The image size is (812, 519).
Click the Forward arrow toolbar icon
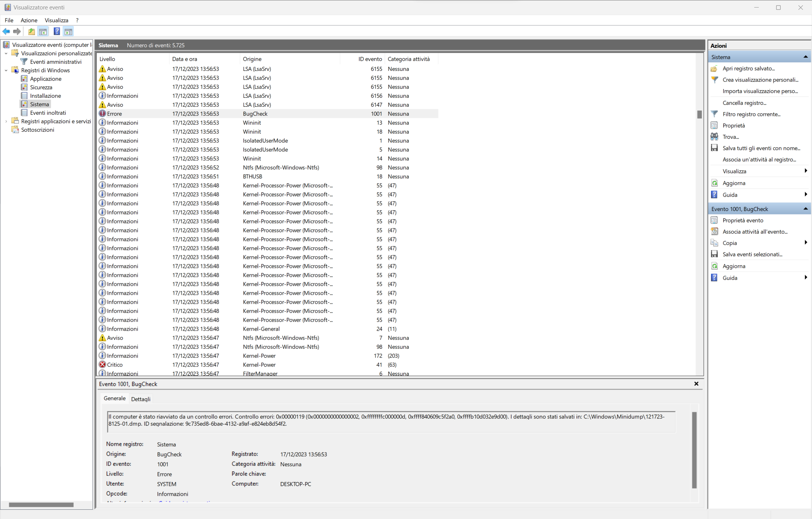[17, 32]
